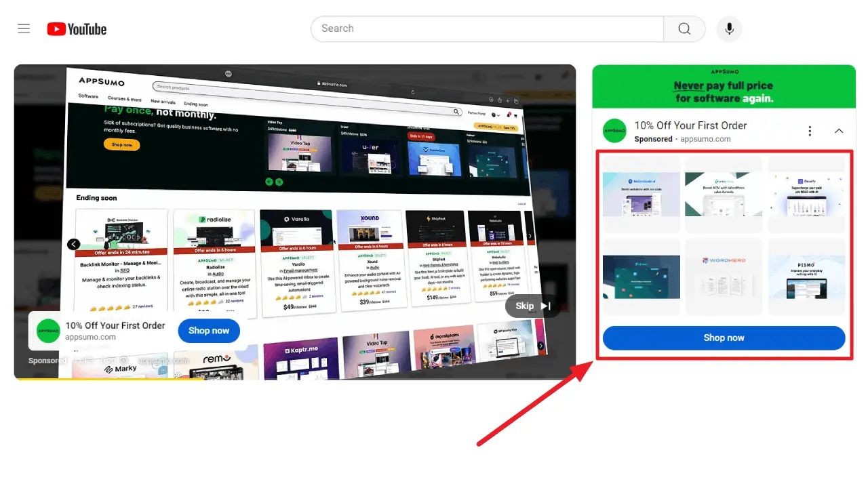Screen dimensions: 868x488
Task: Open the 'Supercharge your paid ads' thumbnail
Action: coord(806,195)
